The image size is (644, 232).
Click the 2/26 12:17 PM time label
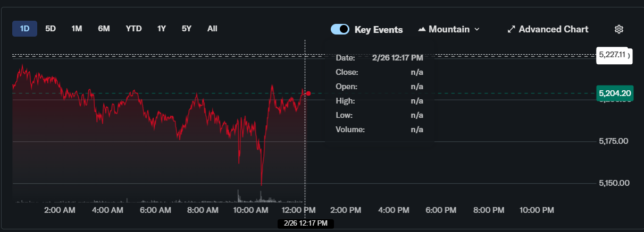pyautogui.click(x=305, y=224)
